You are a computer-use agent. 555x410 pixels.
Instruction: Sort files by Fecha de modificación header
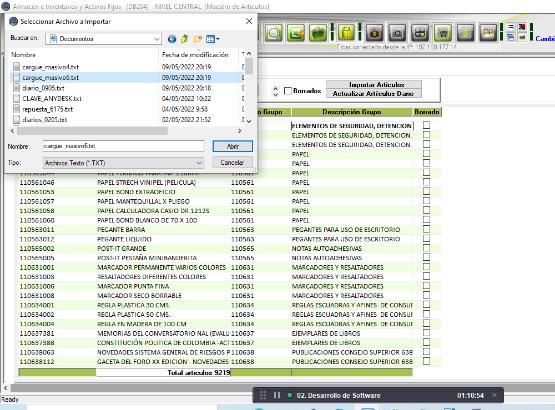[x=199, y=55]
